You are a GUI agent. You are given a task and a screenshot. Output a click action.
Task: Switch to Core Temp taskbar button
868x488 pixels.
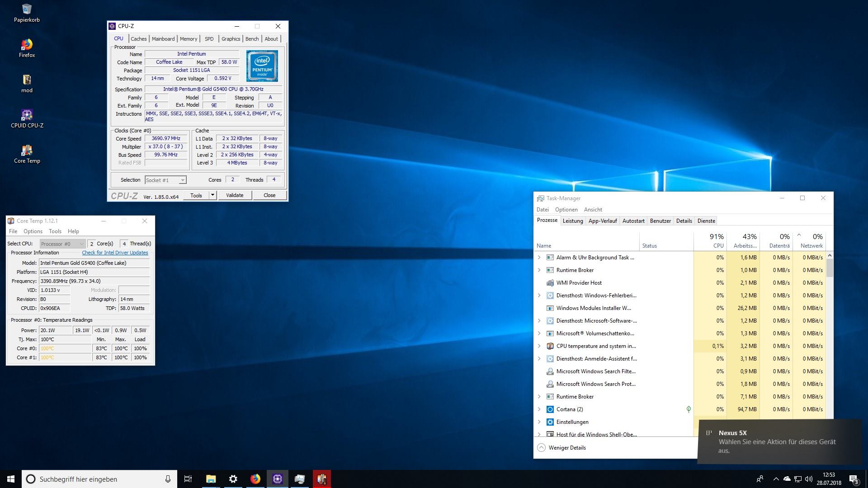click(322, 479)
